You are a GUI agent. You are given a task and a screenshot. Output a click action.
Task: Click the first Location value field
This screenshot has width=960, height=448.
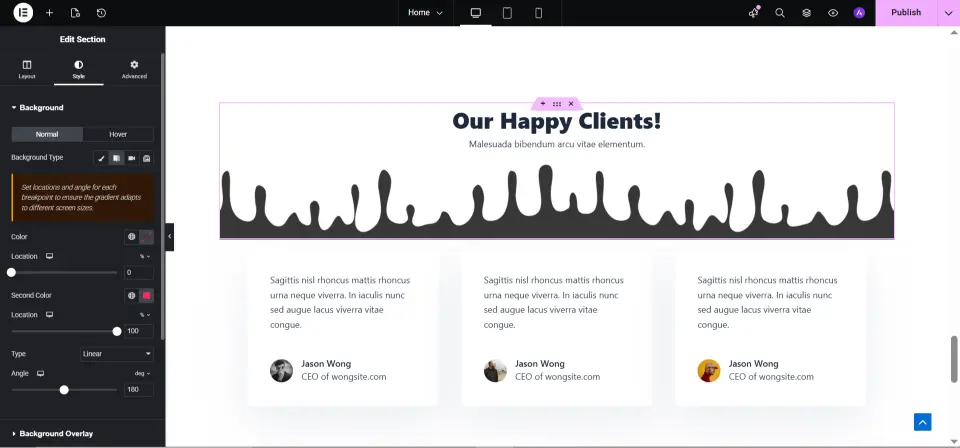coord(139,272)
